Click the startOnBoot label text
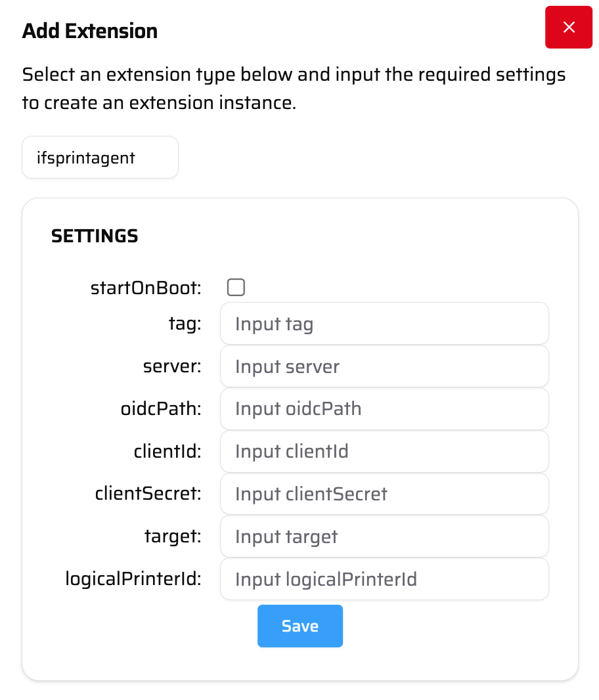This screenshot has width=599, height=700. (x=146, y=287)
